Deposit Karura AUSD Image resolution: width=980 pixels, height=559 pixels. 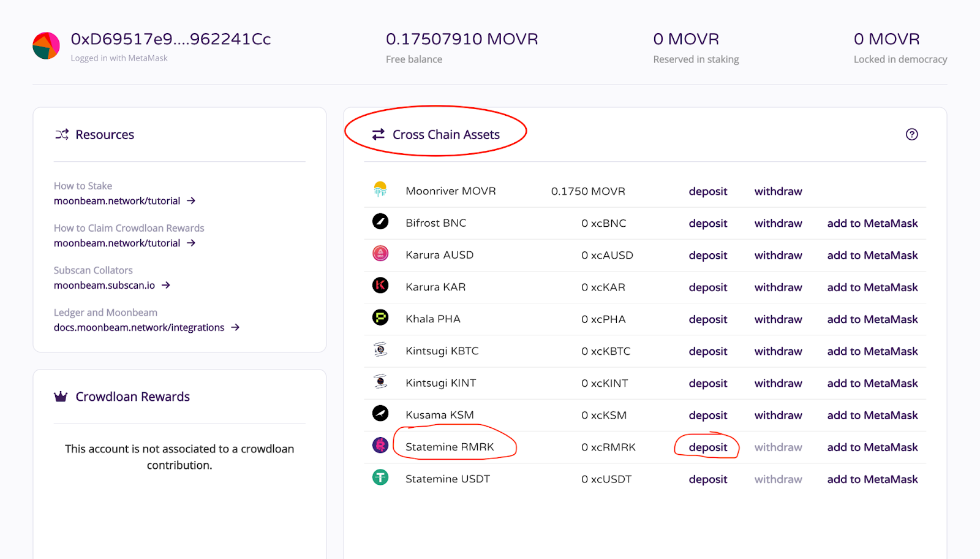coord(708,255)
